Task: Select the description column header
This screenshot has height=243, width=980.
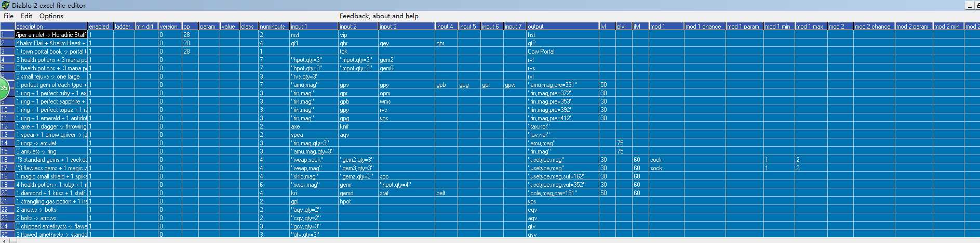Action: point(51,26)
